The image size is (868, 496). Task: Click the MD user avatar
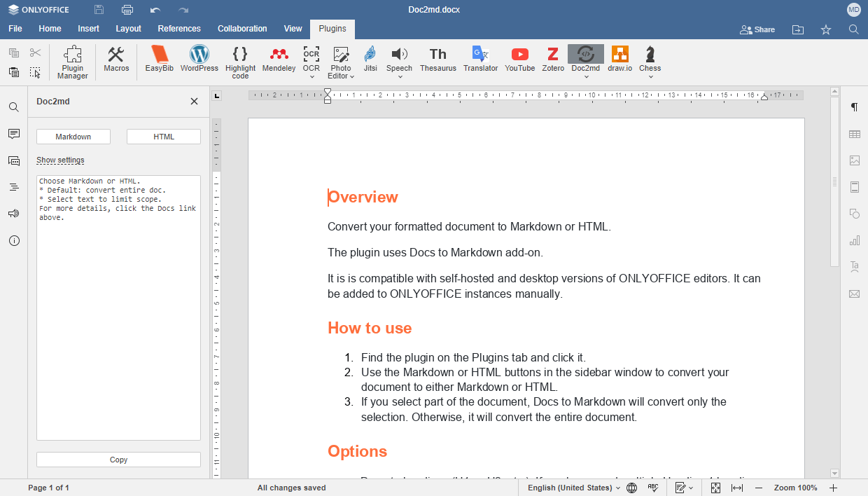click(x=854, y=10)
